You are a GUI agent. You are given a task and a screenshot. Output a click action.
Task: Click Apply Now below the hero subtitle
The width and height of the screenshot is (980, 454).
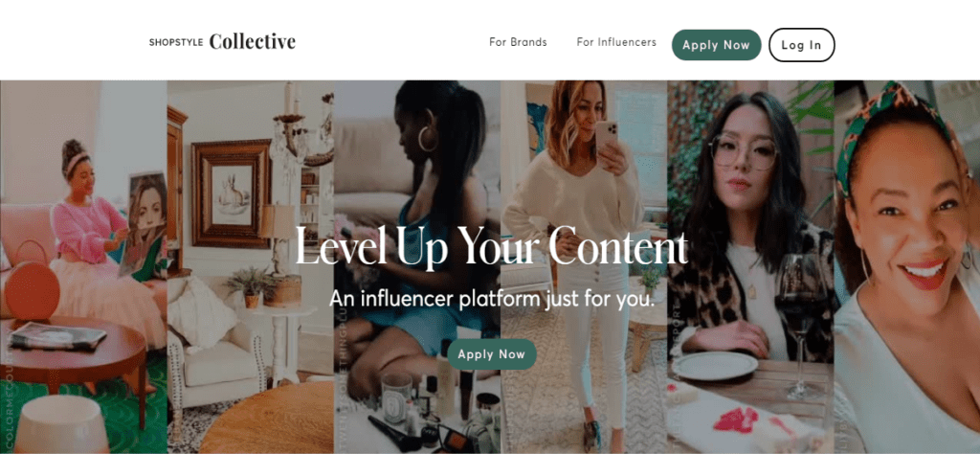tap(492, 354)
